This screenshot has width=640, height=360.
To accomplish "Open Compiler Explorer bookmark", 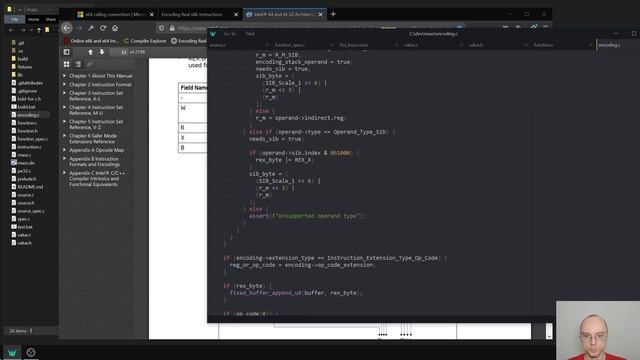I will tap(145, 41).
